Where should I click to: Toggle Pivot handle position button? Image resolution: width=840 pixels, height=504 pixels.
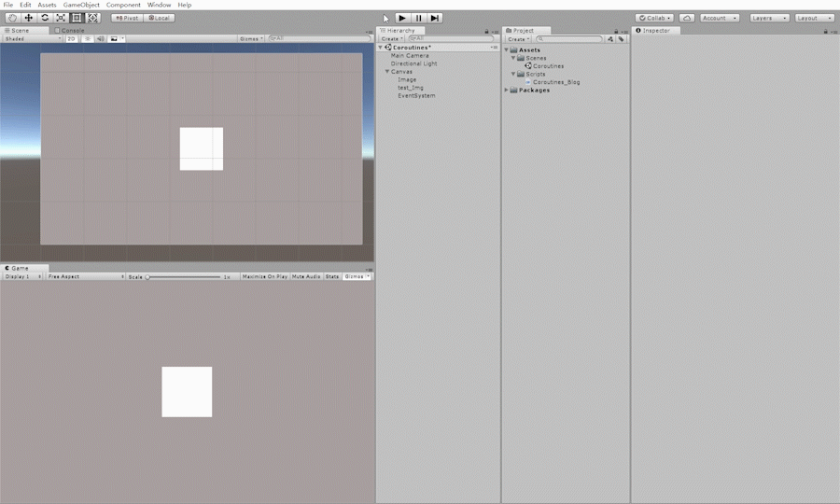(x=127, y=18)
